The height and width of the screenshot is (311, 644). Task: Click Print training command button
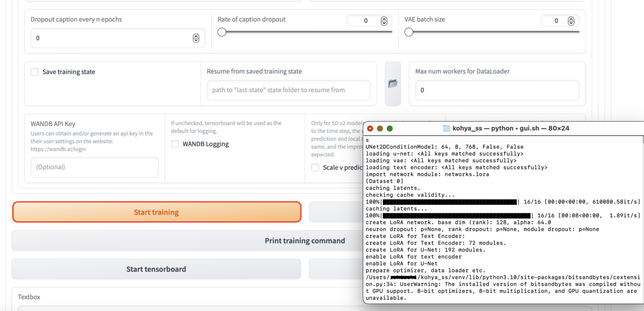point(305,241)
